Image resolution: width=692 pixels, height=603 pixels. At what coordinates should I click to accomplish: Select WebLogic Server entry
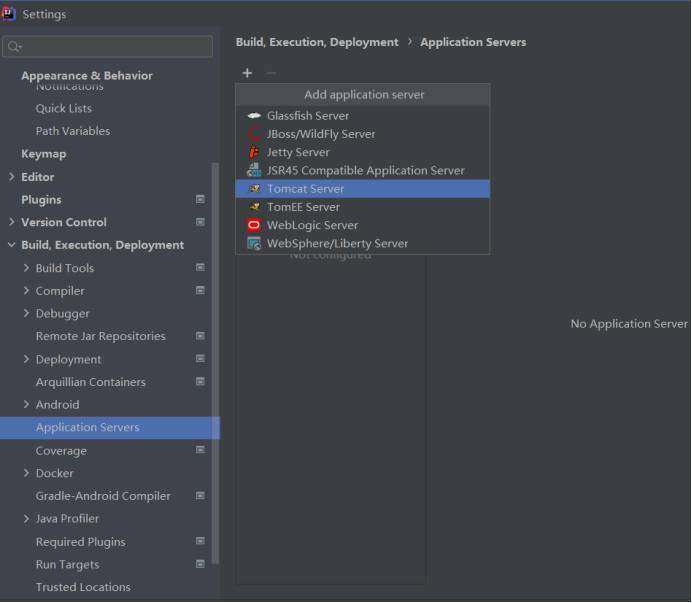click(x=362, y=225)
